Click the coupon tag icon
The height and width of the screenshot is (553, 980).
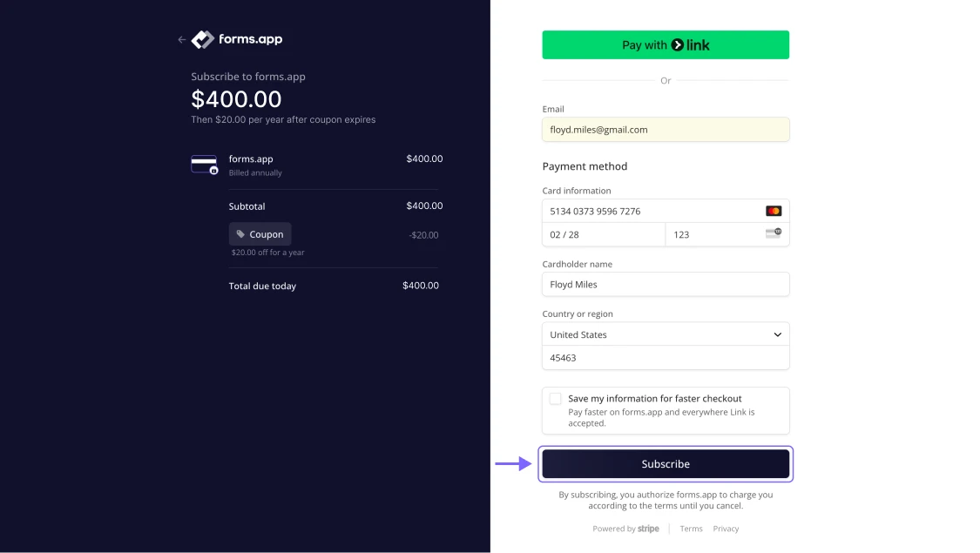pos(241,234)
